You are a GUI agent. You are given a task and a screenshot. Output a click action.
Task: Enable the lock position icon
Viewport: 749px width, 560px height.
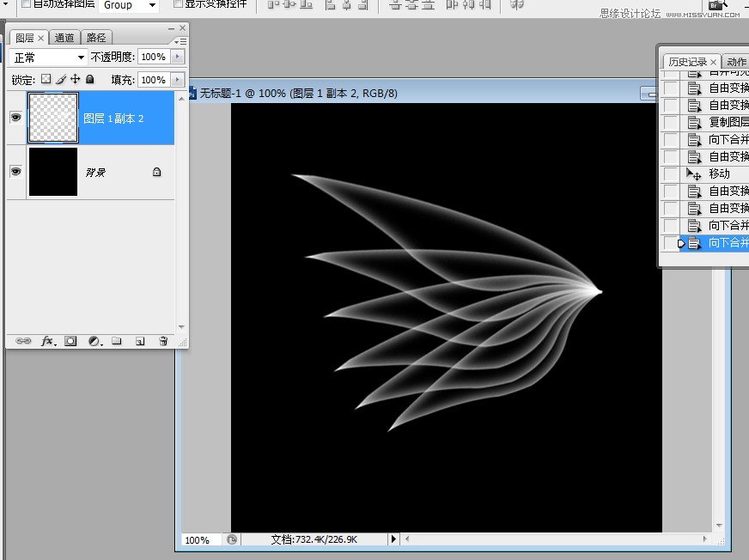coord(76,79)
